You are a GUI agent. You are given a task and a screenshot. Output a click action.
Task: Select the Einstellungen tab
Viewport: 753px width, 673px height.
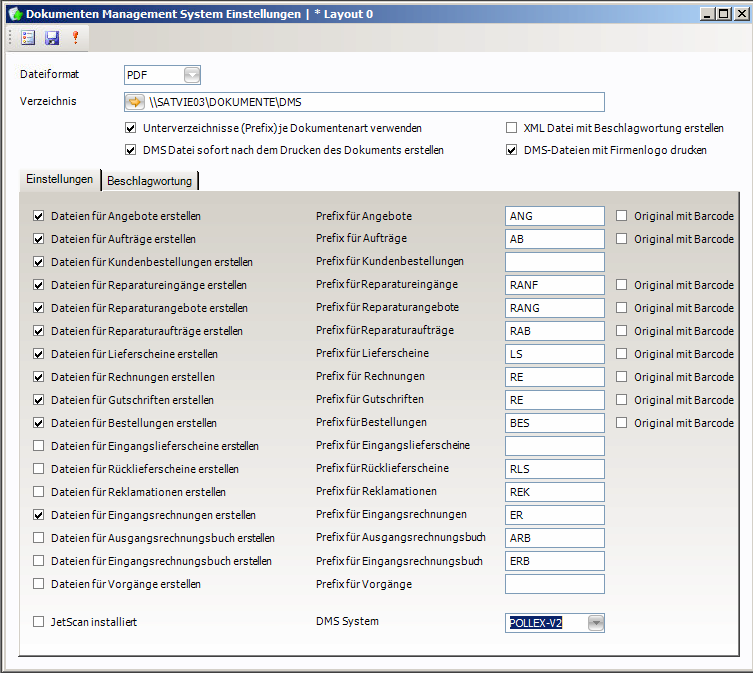[60, 179]
